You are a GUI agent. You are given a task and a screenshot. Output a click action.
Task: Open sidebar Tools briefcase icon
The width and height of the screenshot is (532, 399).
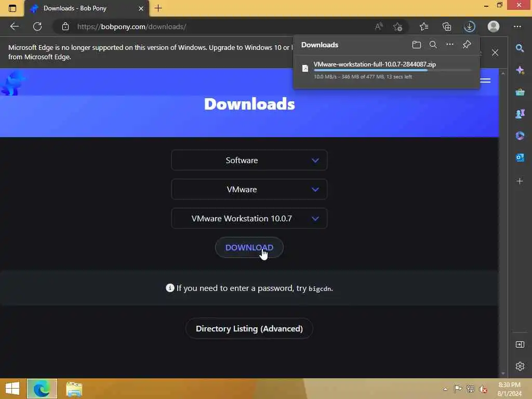[x=520, y=92]
